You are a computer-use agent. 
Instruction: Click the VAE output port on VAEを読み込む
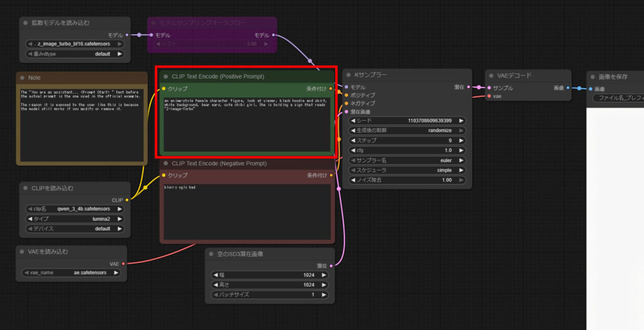123,264
